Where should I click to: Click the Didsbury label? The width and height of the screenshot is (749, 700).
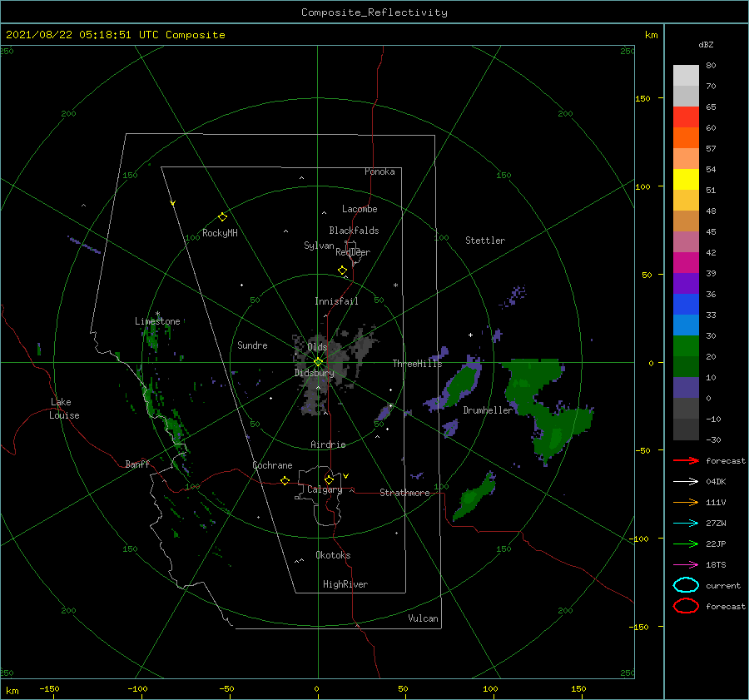tap(314, 373)
